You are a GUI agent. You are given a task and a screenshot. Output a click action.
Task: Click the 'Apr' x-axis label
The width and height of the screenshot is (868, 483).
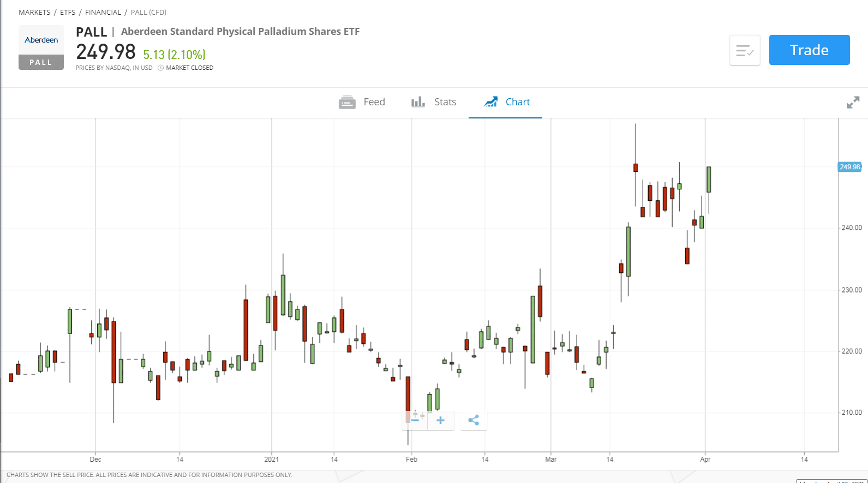coord(705,460)
